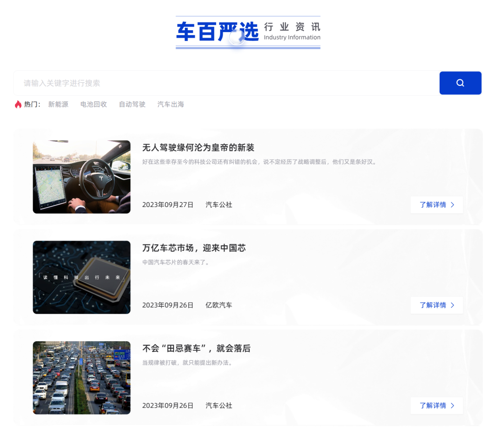Click 亿欧汽车 source on second article
This screenshot has height=428, width=504.
coord(218,305)
